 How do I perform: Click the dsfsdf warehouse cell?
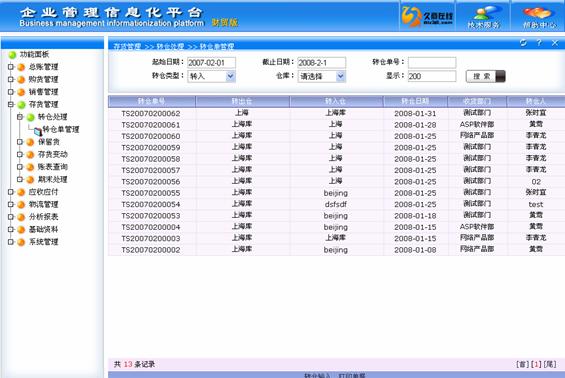[x=335, y=205]
